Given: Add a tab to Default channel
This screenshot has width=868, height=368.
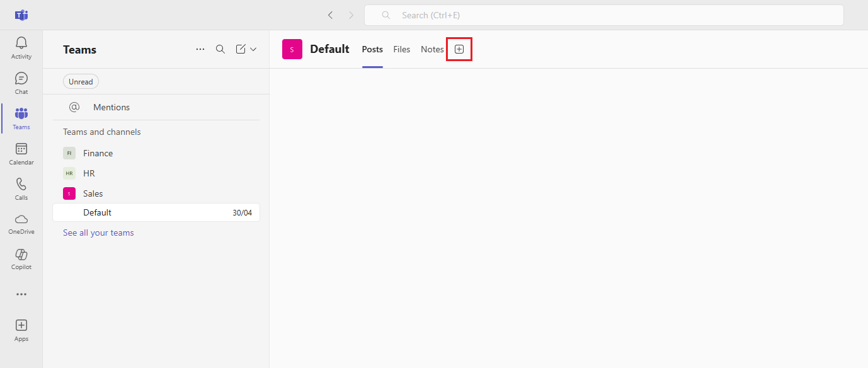Looking at the screenshot, I should coord(459,49).
